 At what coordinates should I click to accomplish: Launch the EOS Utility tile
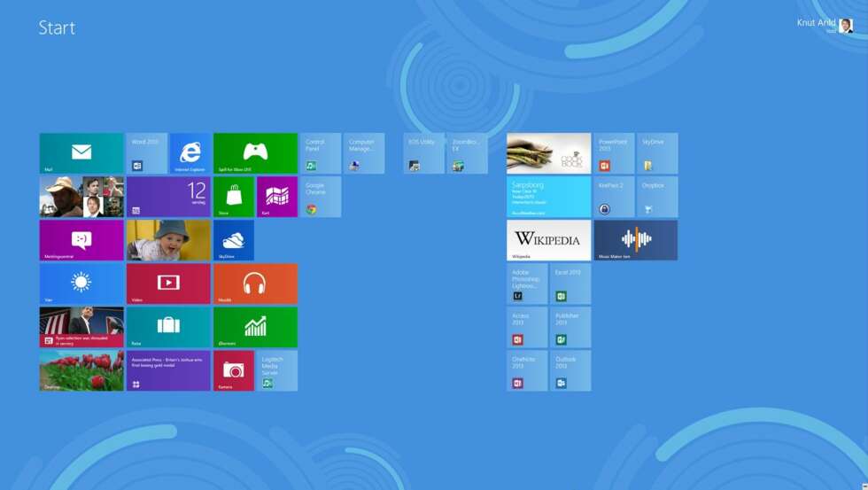(x=424, y=153)
